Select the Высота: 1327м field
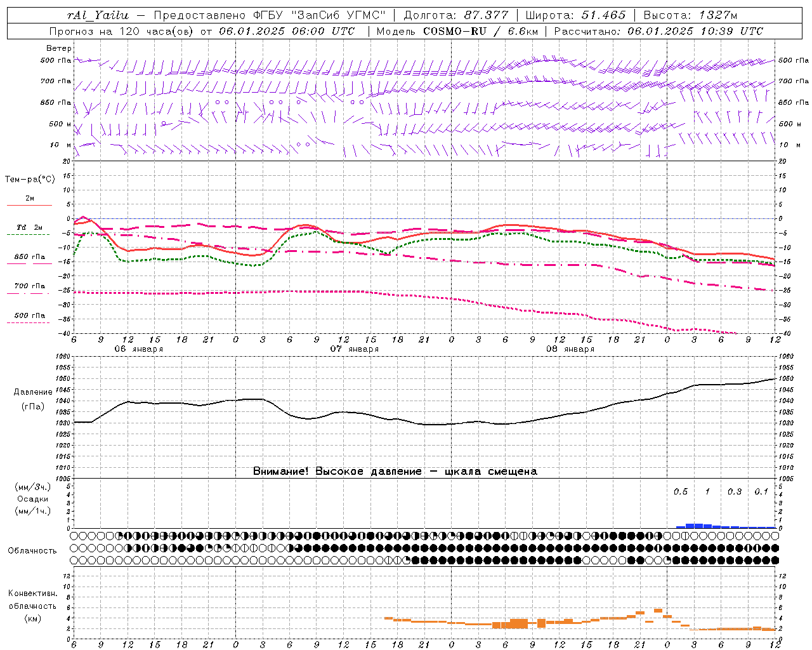The image size is (812, 650). point(690,15)
